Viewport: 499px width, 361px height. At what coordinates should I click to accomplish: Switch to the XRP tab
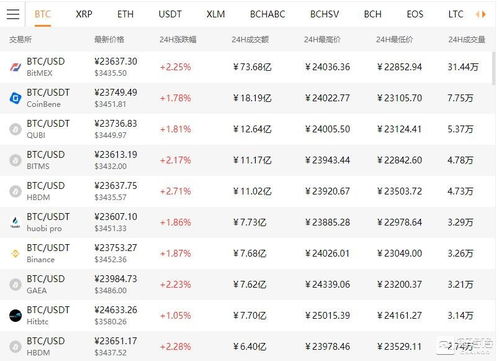pos(84,14)
